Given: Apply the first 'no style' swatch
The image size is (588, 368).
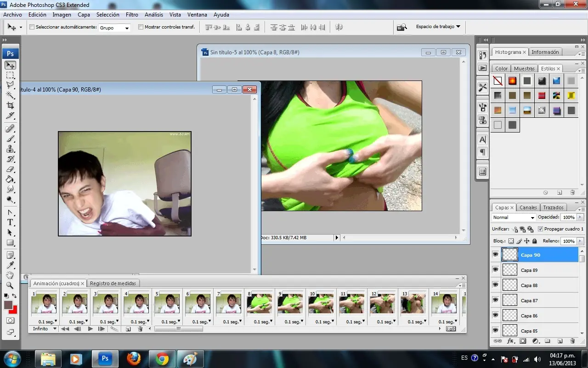Looking at the screenshot, I should 498,81.
